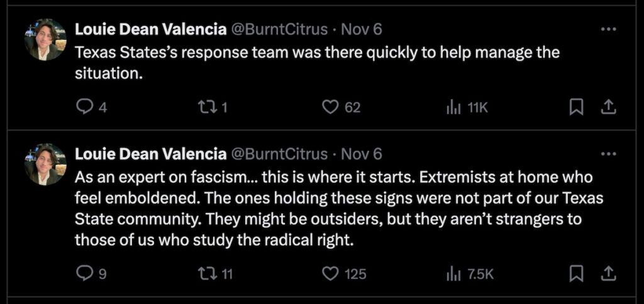The width and height of the screenshot is (644, 304).
Task: Like the tweet with 125 likes
Action: [x=331, y=273]
